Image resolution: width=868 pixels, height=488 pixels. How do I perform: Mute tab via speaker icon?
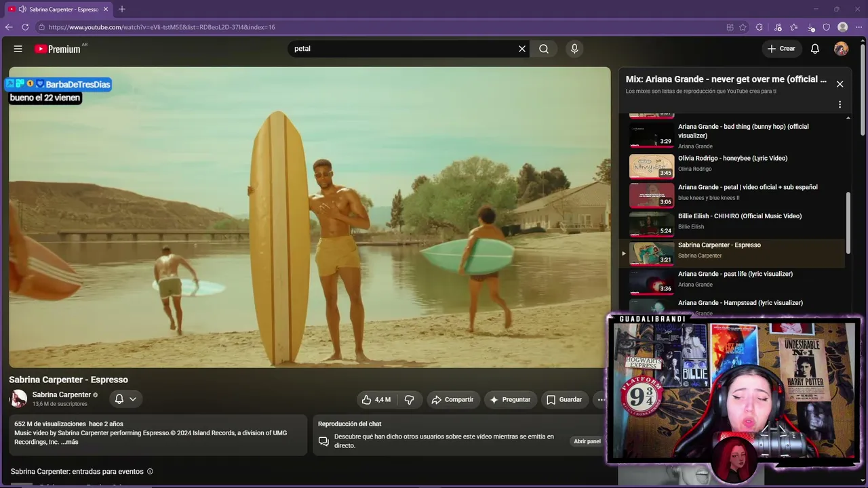point(22,9)
